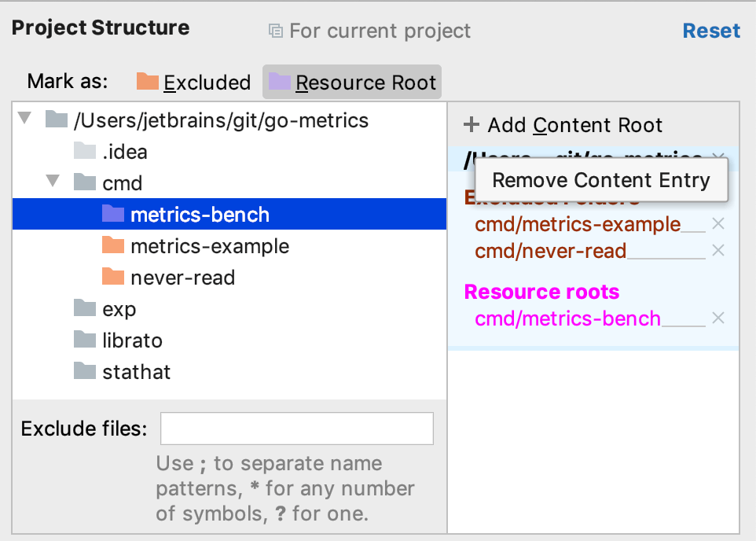
Task: Click the copy icon near For current project
Action: pyautogui.click(x=274, y=30)
